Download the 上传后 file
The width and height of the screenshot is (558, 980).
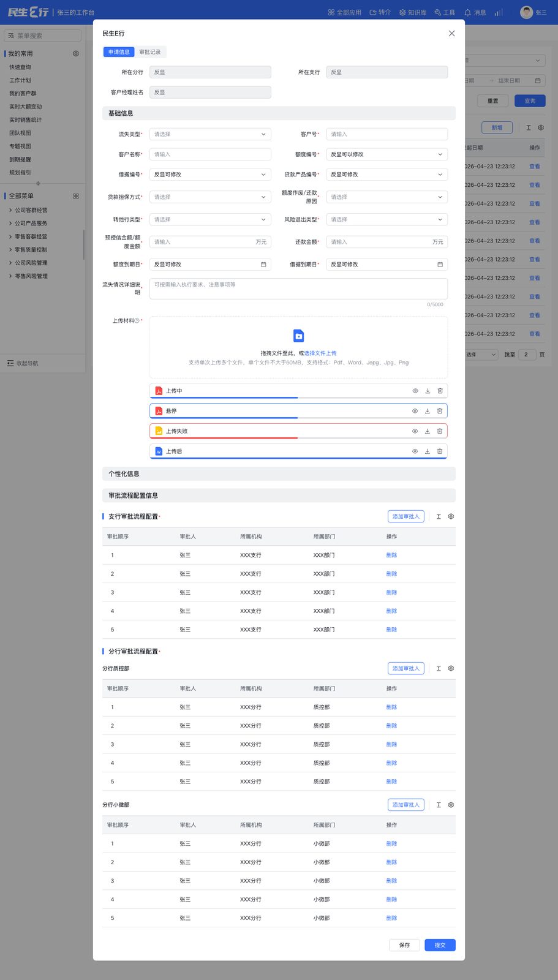(x=428, y=451)
